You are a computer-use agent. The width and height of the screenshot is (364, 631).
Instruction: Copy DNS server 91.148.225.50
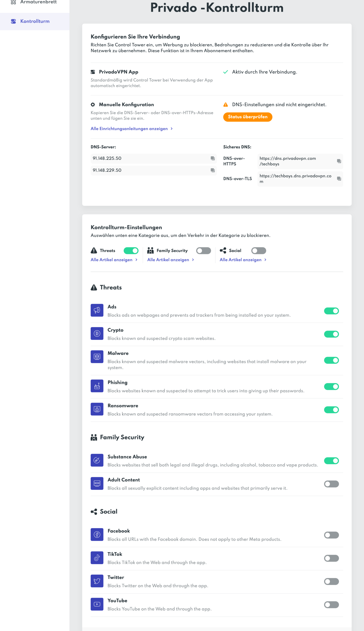[x=213, y=158]
